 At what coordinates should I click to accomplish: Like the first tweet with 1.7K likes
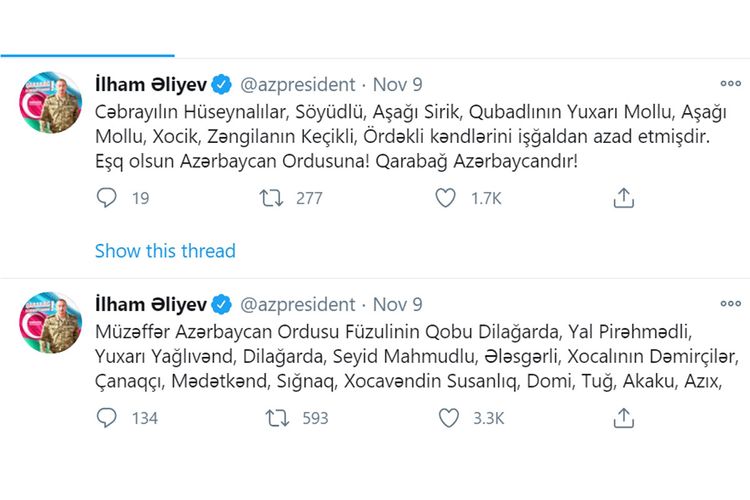click(x=446, y=198)
